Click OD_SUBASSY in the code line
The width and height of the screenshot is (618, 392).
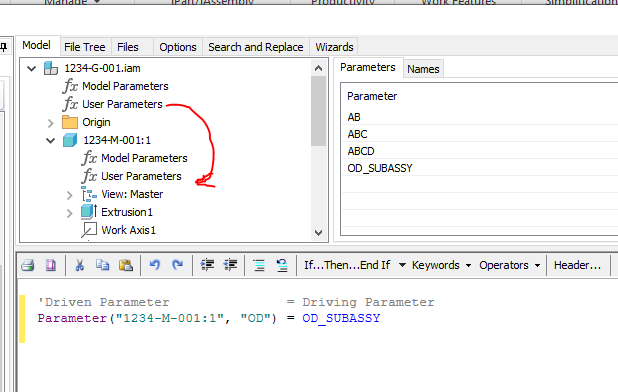(341, 318)
